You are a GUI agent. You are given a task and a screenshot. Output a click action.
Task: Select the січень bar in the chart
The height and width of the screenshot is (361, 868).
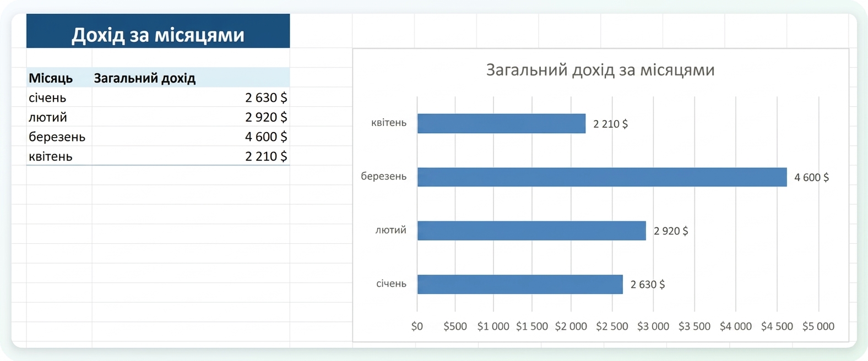coord(520,284)
